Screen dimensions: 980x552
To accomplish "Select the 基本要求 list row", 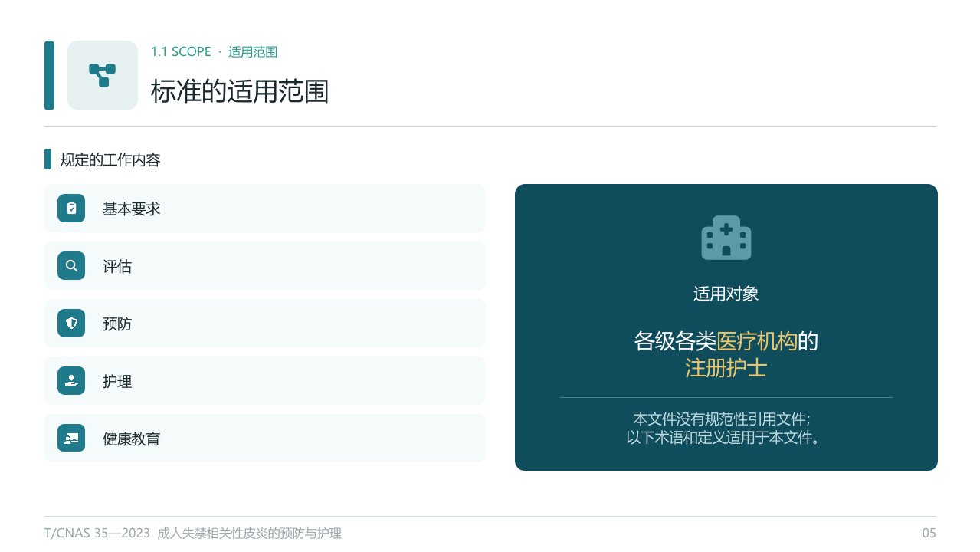I will 265,209.
